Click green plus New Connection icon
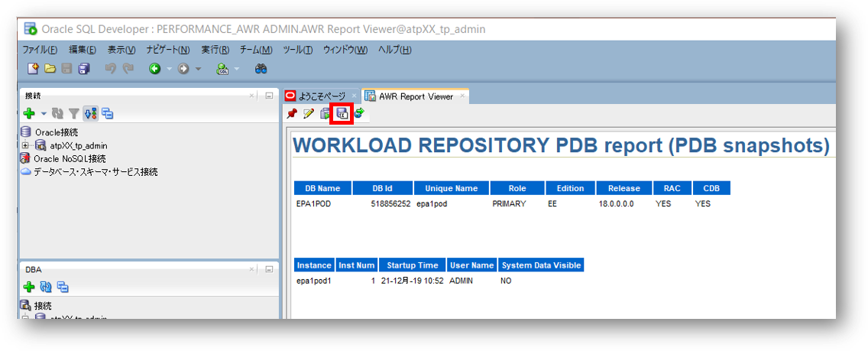Viewport: 868px width, 351px height. point(29,114)
